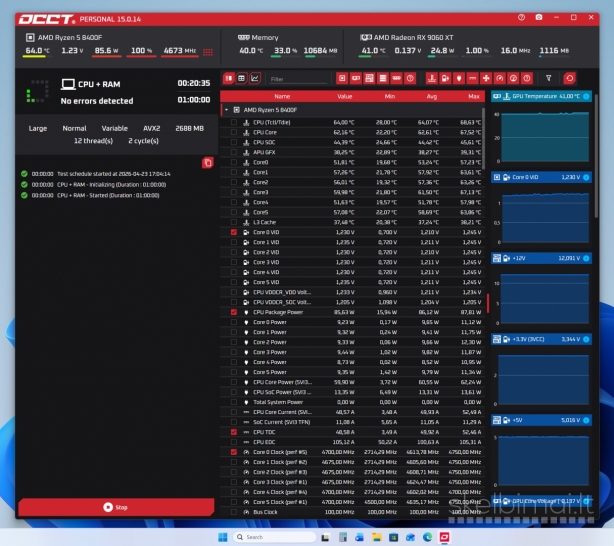Click the info icon on GPU Temperature graph
The height and width of the screenshot is (546, 614).
point(586,96)
